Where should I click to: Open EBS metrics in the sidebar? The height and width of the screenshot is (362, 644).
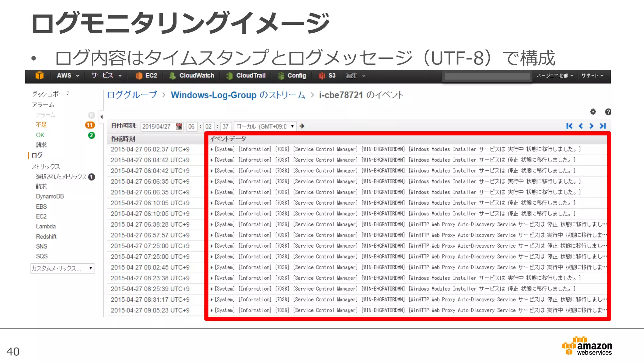click(41, 206)
